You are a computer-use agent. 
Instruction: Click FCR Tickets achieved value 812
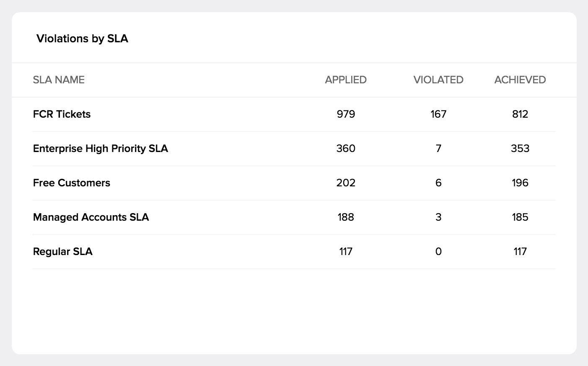tap(520, 114)
